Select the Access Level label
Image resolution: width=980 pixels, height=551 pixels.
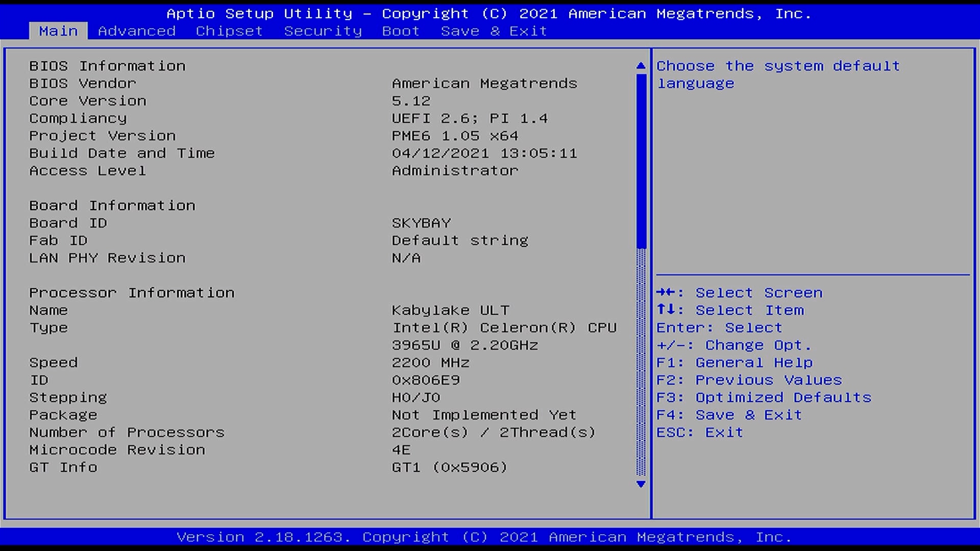pos(88,170)
